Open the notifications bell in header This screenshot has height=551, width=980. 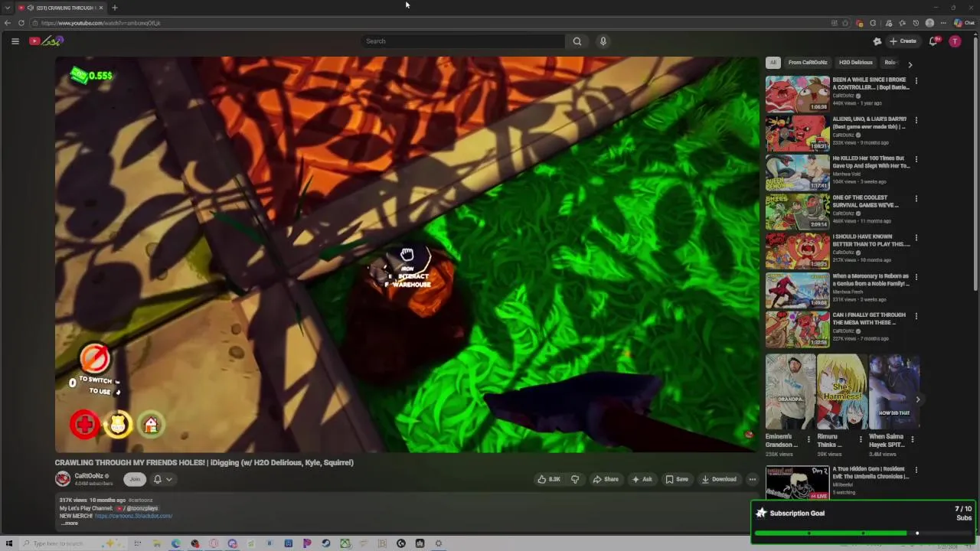(x=933, y=41)
